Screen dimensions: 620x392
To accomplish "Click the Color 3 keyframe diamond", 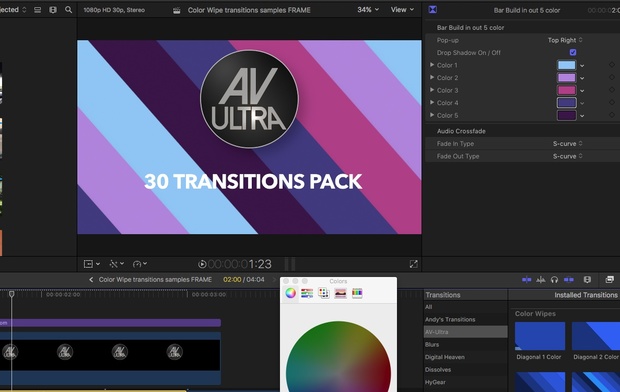I will pyautogui.click(x=612, y=90).
